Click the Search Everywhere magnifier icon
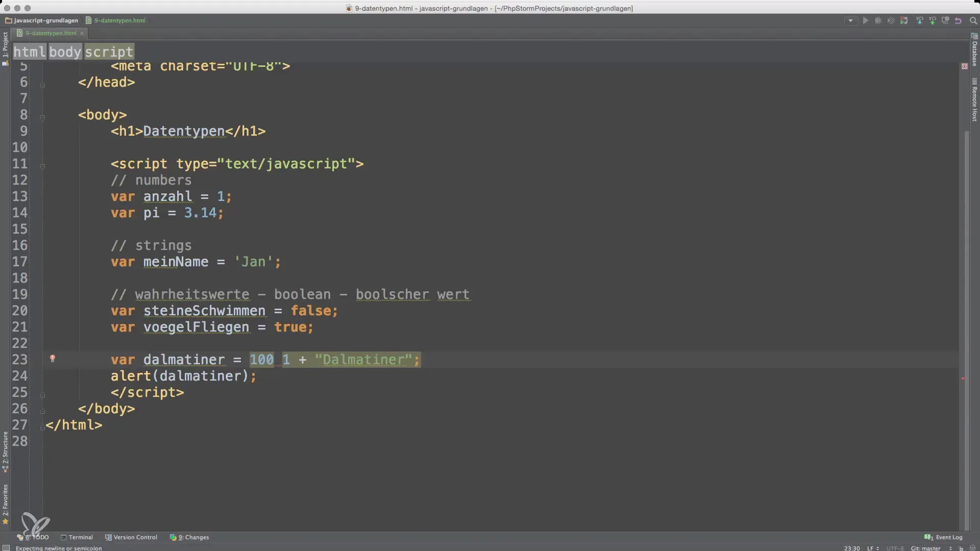980x551 pixels. tap(973, 21)
